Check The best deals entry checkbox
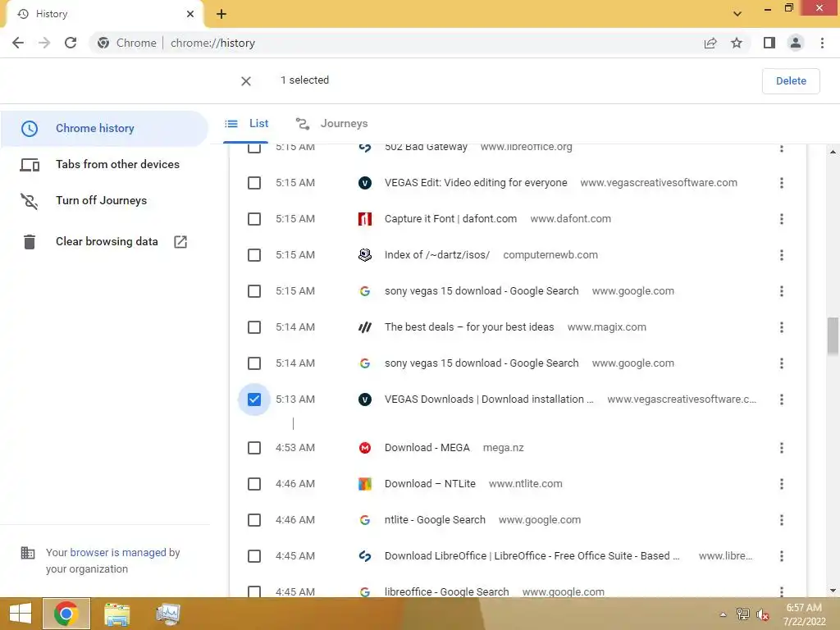This screenshot has width=840, height=630. (x=254, y=327)
